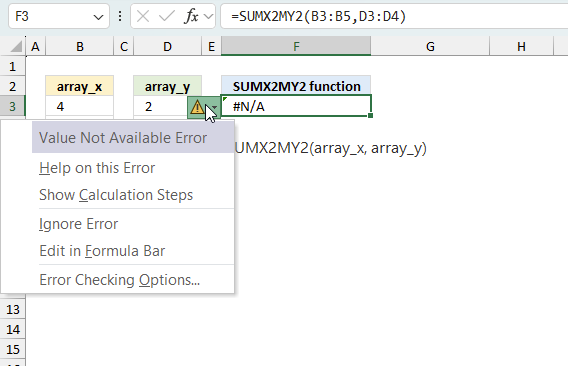Select row 13 header
Image resolution: width=568 pixels, height=366 pixels.
[13, 309]
